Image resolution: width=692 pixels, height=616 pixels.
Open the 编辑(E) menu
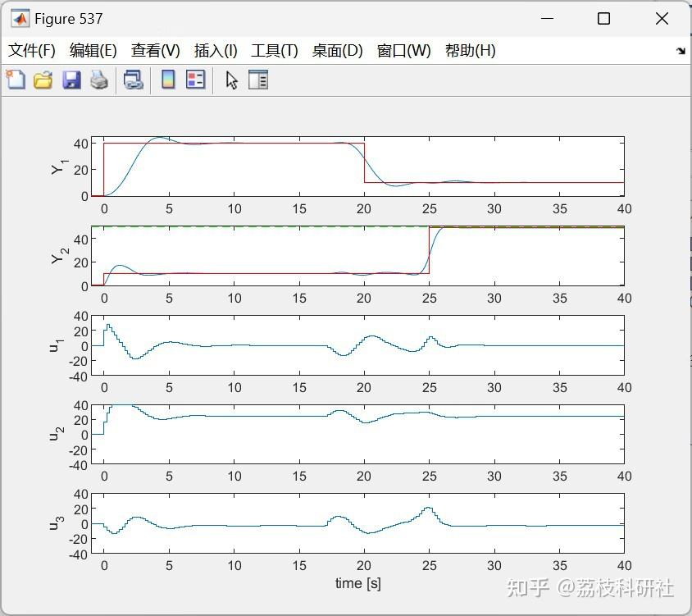click(93, 50)
